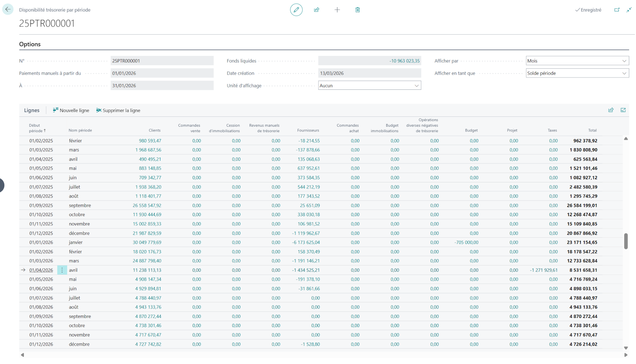The height and width of the screenshot is (364, 636).
Task: Open page in new window icon
Action: [617, 10]
